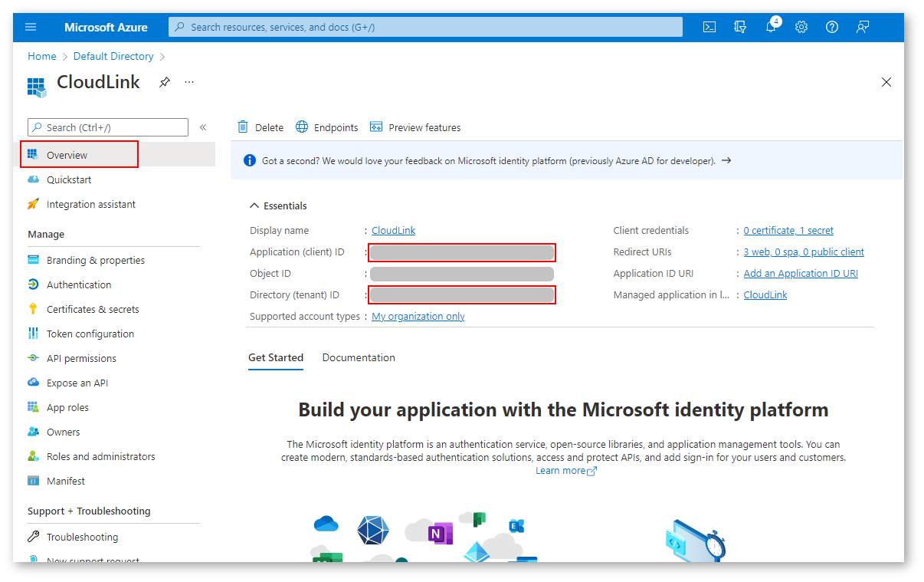Image resolution: width=924 pixels, height=582 pixels.
Task: Click Add an Application ID URI
Action: tap(801, 273)
